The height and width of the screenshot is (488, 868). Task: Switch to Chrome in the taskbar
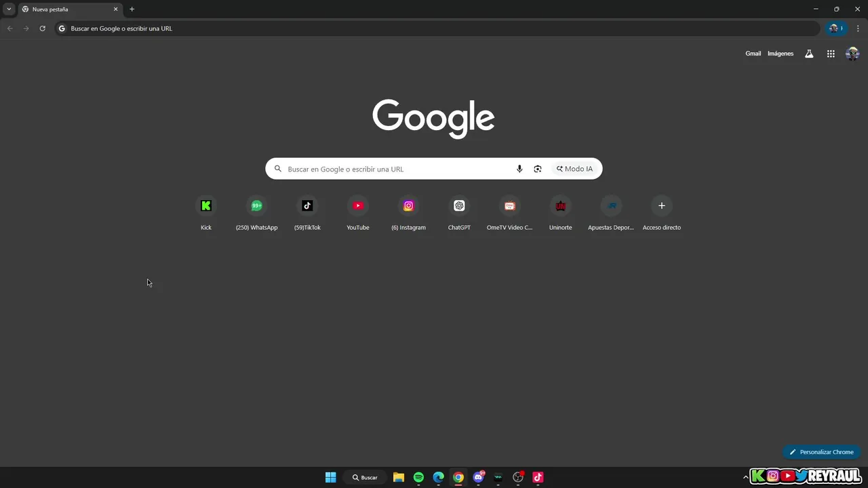(x=458, y=477)
